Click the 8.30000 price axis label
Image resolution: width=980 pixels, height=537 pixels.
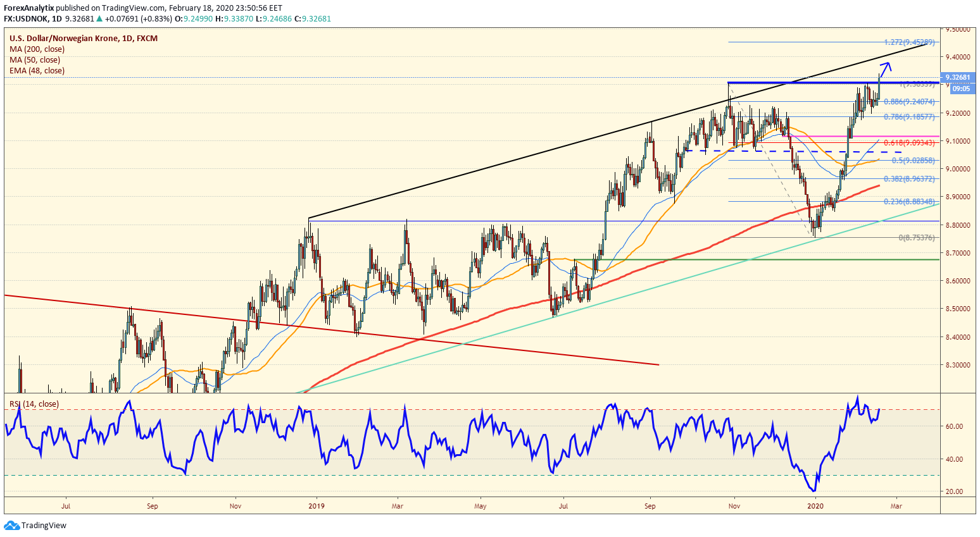(958, 365)
